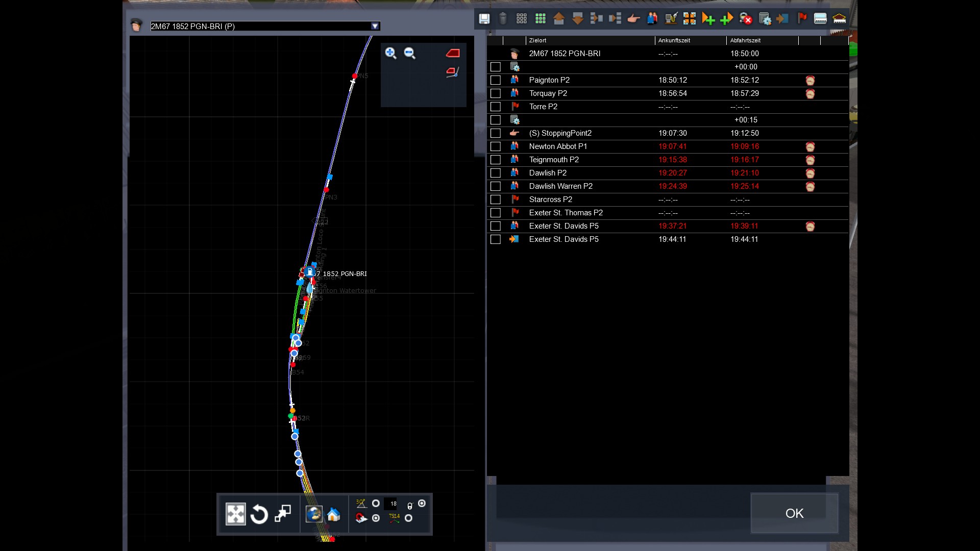Viewport: 980px width, 551px height.
Task: Tick the Newton Abbot P1 checkbox
Action: [x=495, y=146]
